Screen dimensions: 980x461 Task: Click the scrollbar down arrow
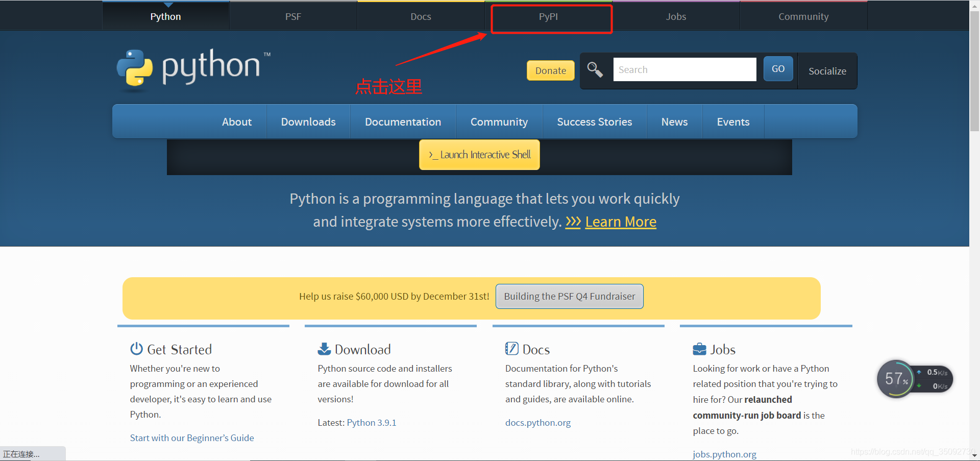coord(974,455)
